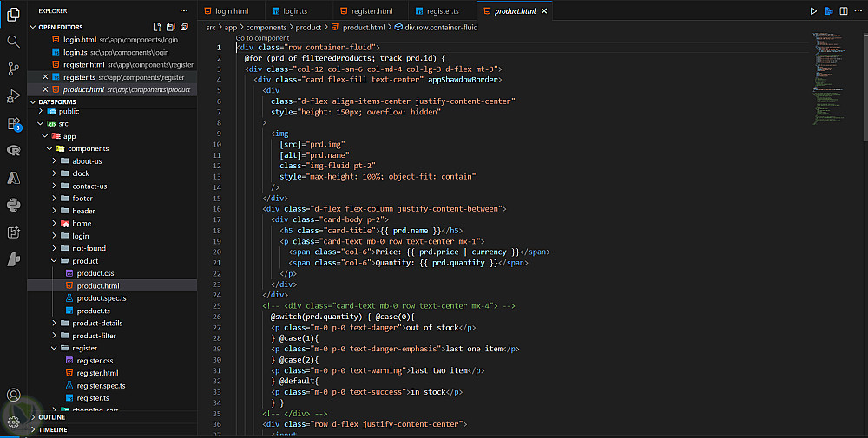Open the Python extension panel
The width and height of the screenshot is (868, 438).
[13, 205]
